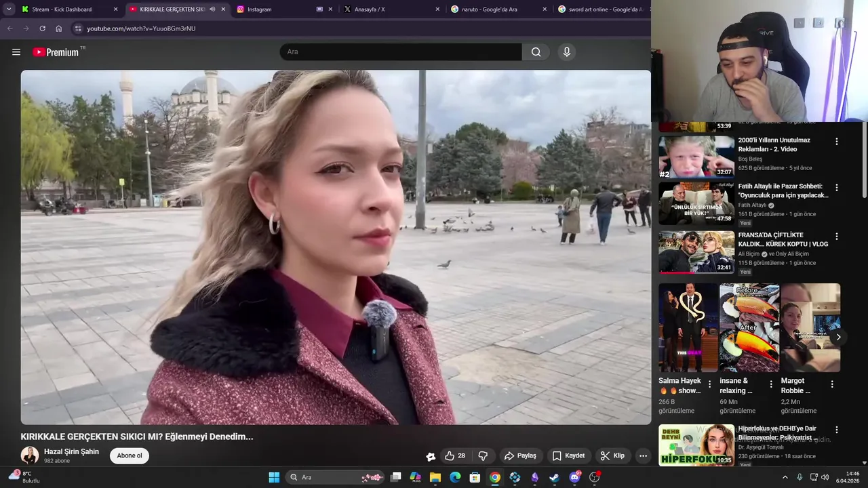The image size is (868, 488).
Task: Click the browser home icon
Action: pos(59,28)
